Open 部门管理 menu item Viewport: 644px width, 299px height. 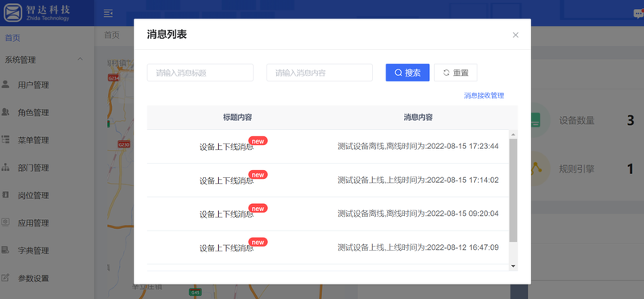click(x=33, y=168)
